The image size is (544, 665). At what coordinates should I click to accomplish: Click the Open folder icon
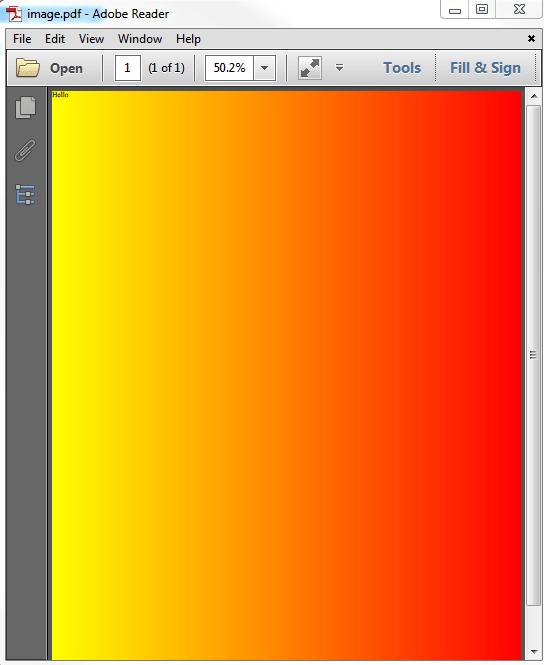(x=28, y=68)
